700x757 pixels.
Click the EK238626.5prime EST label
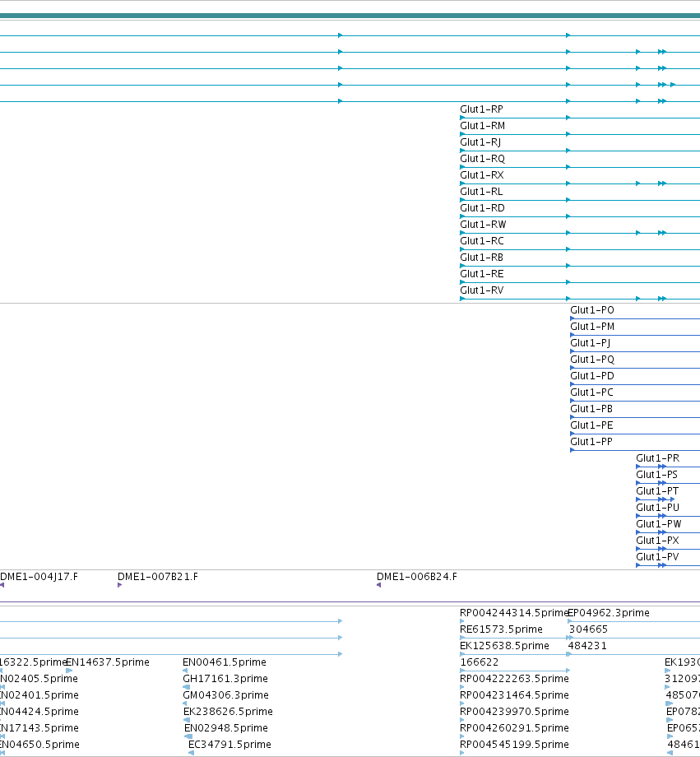(x=229, y=711)
